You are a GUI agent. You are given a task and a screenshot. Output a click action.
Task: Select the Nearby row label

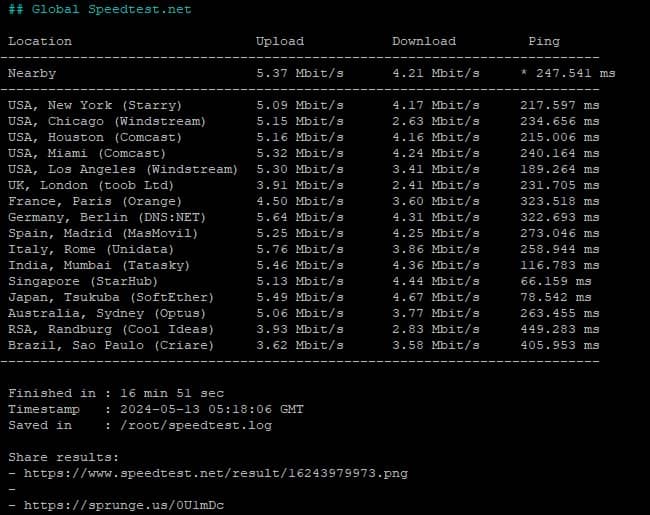tap(32, 73)
